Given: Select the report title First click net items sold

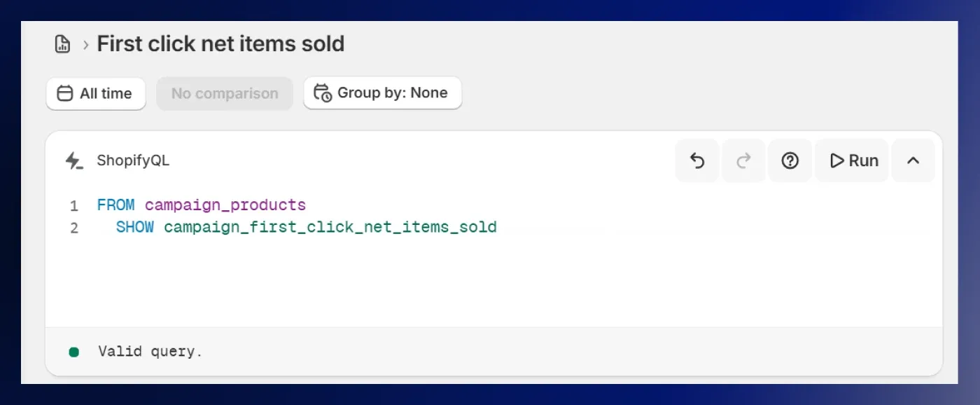Looking at the screenshot, I should (220, 43).
